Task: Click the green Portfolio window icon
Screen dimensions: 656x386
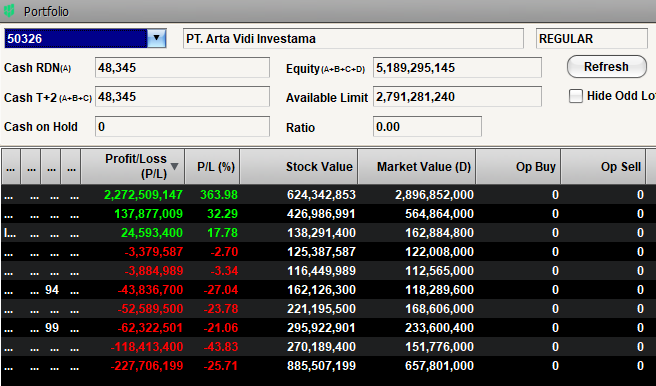Action: pos(9,11)
